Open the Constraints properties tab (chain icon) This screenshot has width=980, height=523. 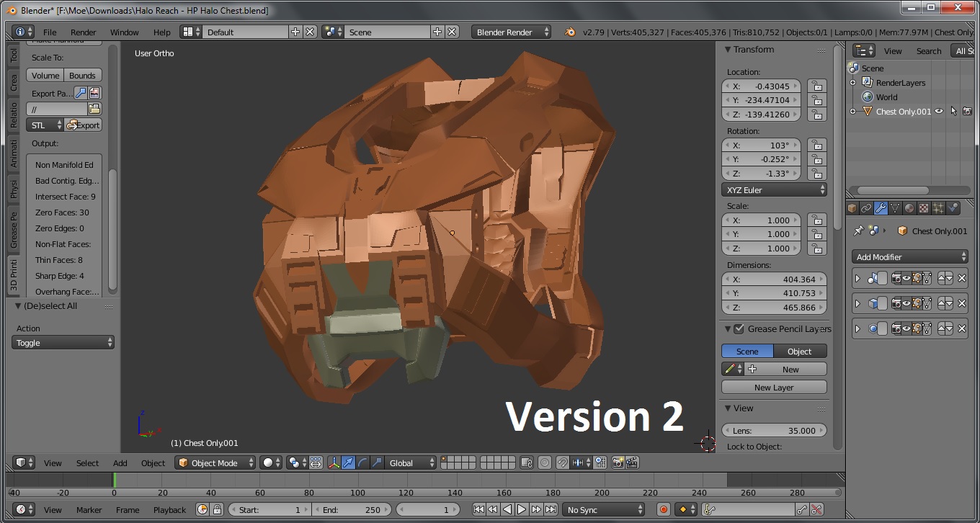pyautogui.click(x=866, y=208)
